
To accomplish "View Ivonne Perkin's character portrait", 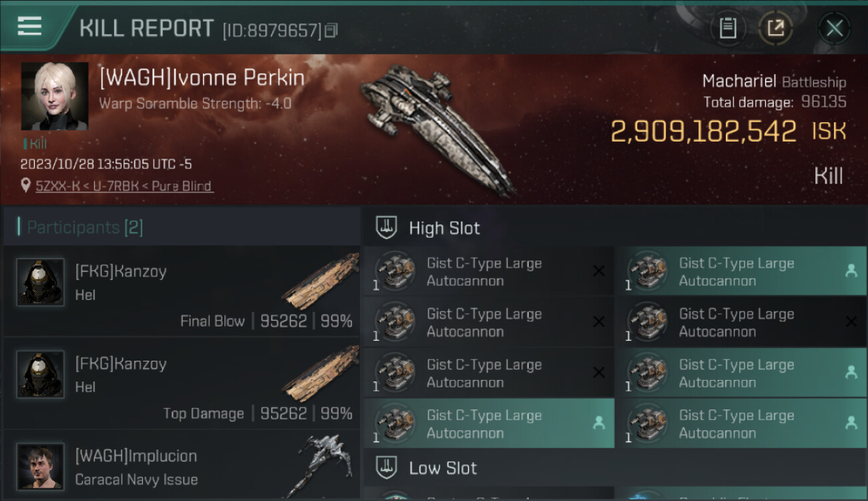I will coord(55,96).
